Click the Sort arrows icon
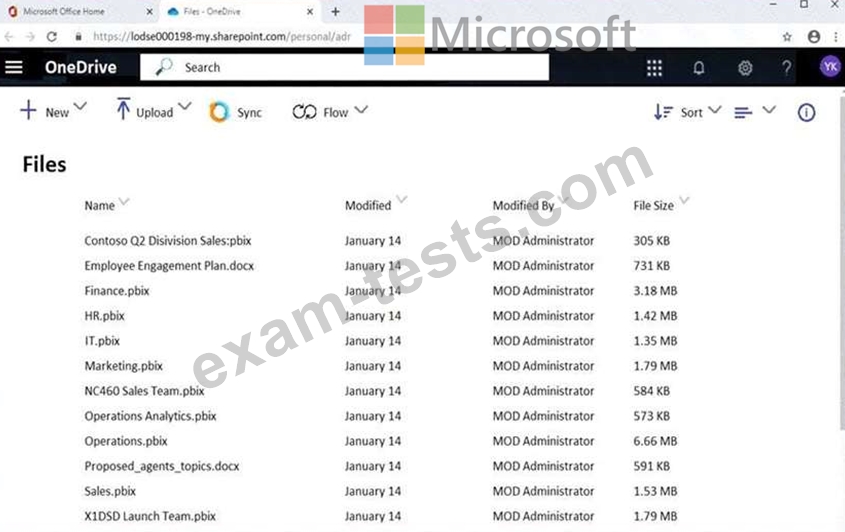The image size is (845, 532). [663, 112]
